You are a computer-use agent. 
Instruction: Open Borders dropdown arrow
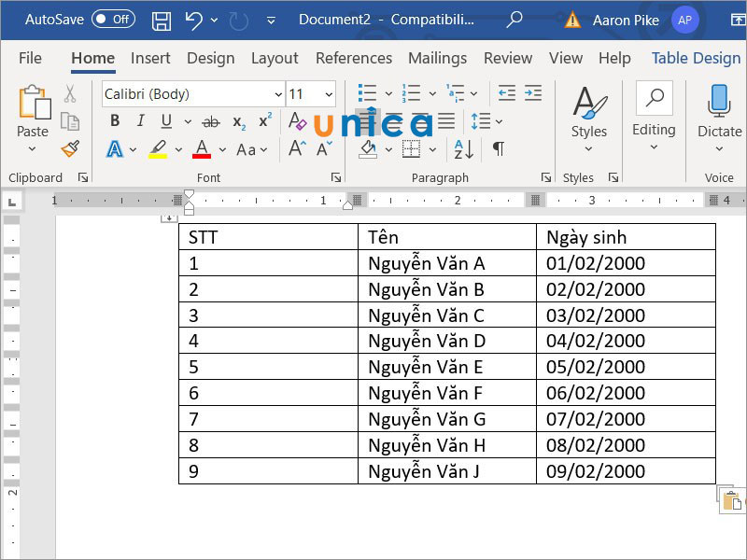pos(432,149)
